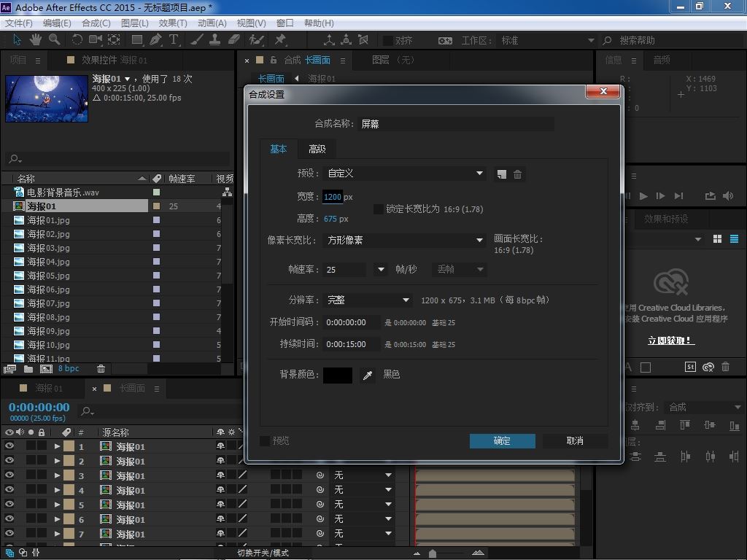Click the black background color swatch

point(338,376)
